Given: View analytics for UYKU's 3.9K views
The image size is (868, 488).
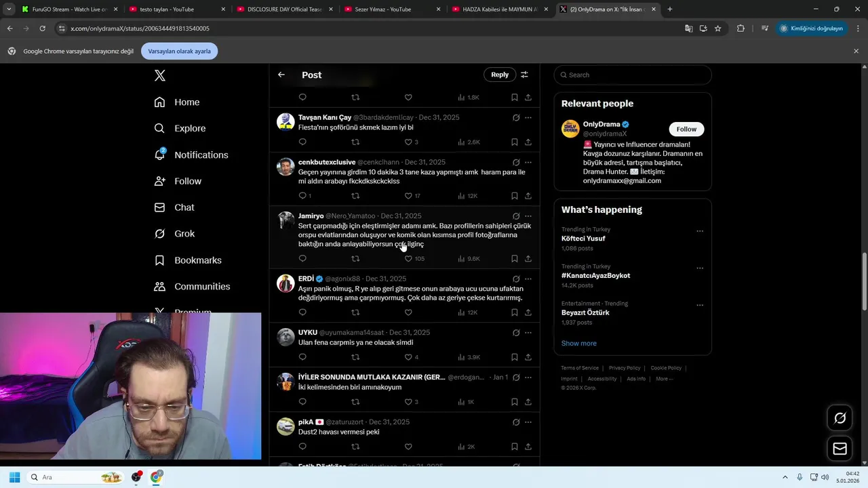Looking at the screenshot, I should click(x=469, y=357).
